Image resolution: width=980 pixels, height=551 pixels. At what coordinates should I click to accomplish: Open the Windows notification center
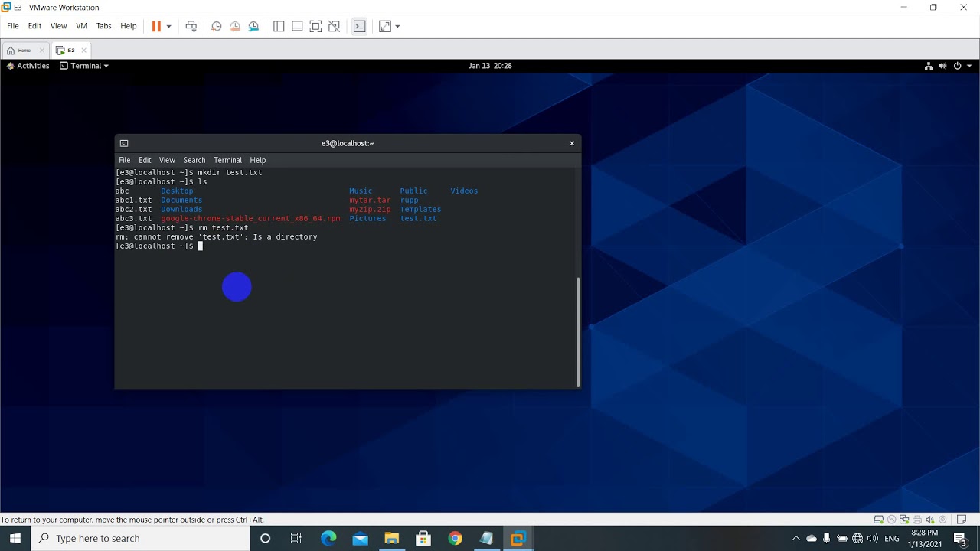click(961, 538)
